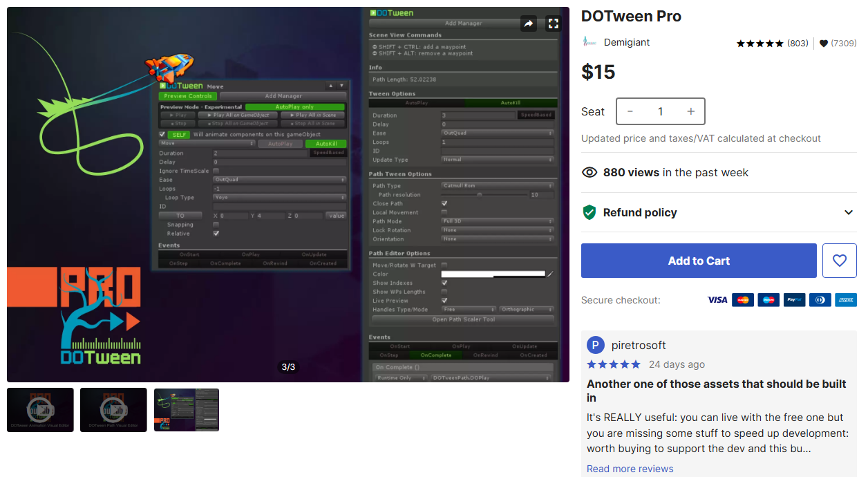Click the eye icon next to 880 views

pos(589,173)
